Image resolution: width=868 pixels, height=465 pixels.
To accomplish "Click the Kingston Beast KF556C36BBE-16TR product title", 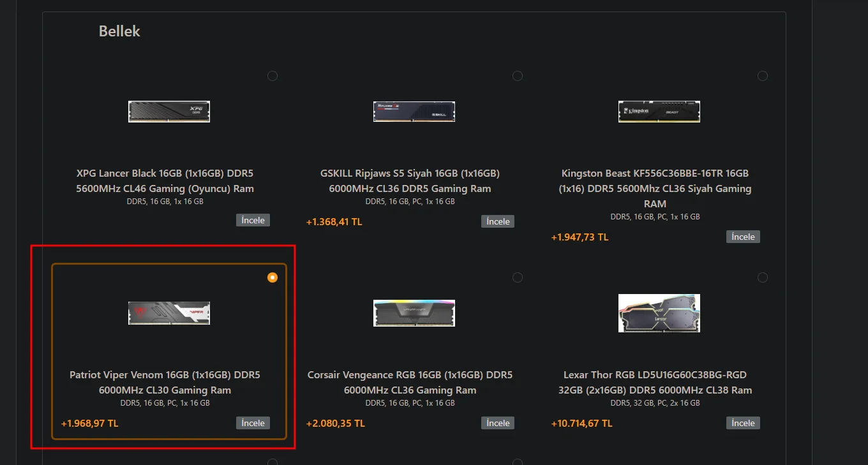I will 655,189.
